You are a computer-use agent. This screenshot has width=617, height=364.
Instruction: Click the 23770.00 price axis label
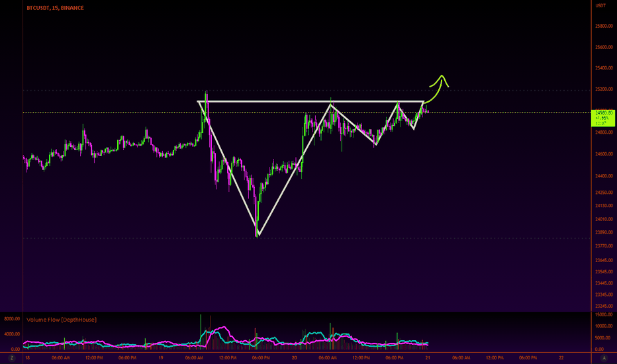604,246
